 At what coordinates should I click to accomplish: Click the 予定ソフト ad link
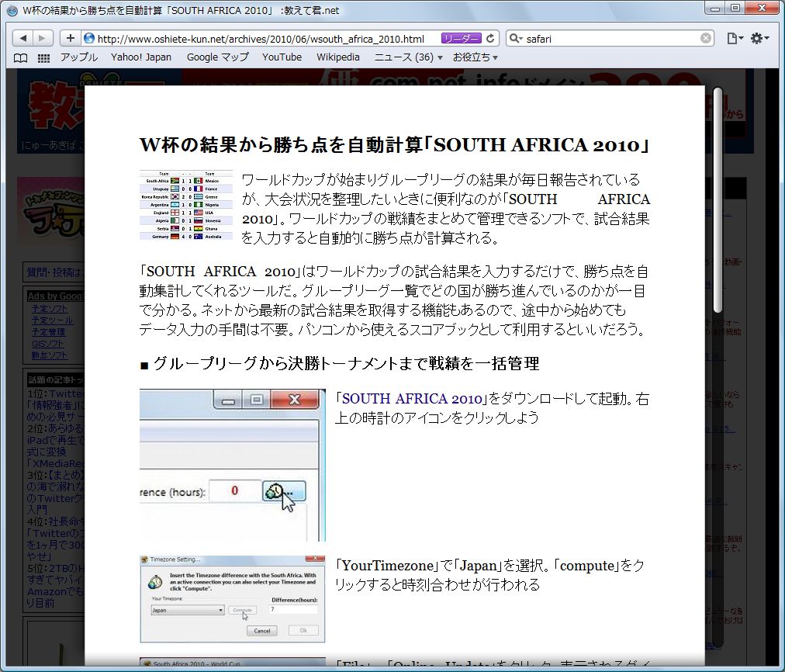pos(49,309)
